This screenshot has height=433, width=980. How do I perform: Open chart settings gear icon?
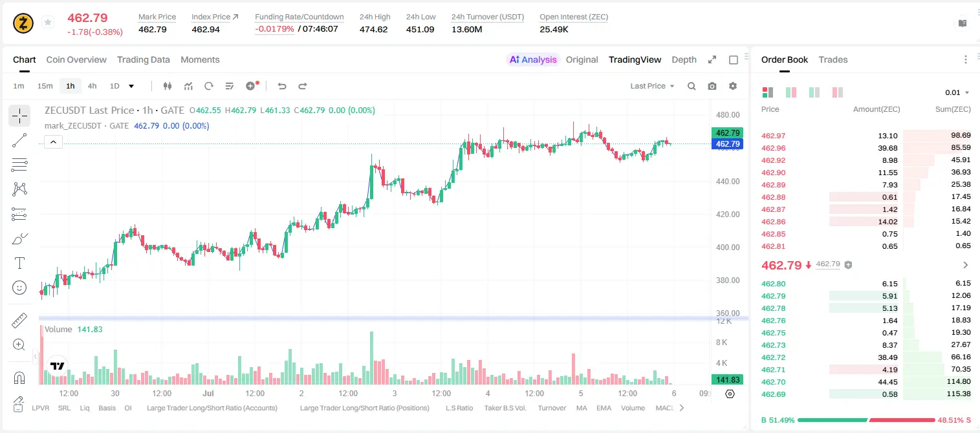[733, 86]
